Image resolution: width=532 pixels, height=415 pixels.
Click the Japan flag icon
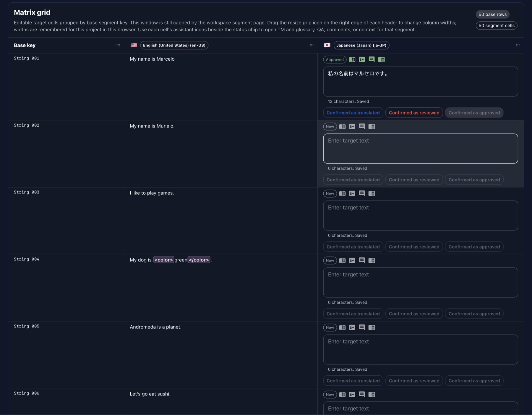click(x=327, y=45)
